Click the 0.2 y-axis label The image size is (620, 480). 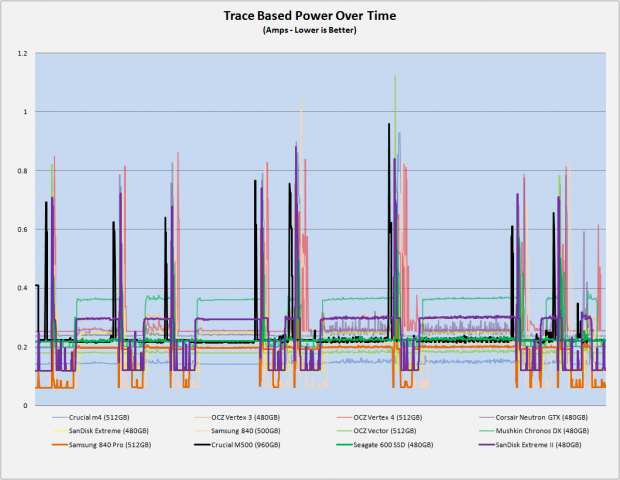(x=23, y=347)
